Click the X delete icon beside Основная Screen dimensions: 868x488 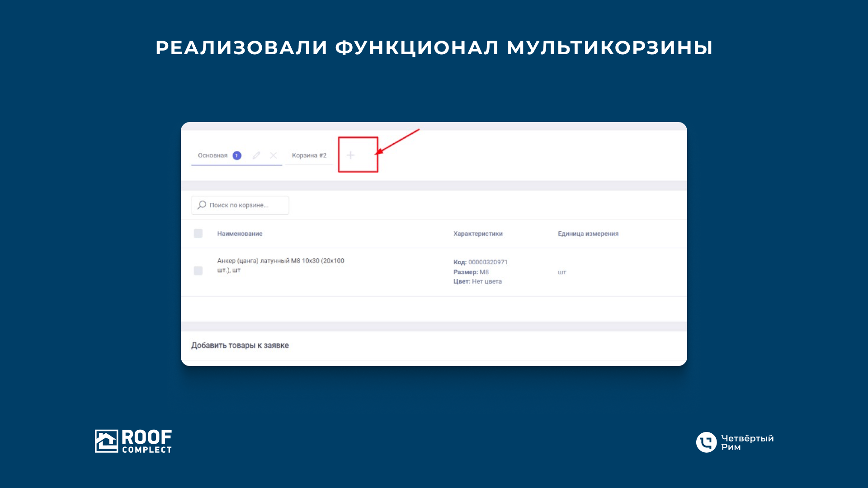coord(274,155)
